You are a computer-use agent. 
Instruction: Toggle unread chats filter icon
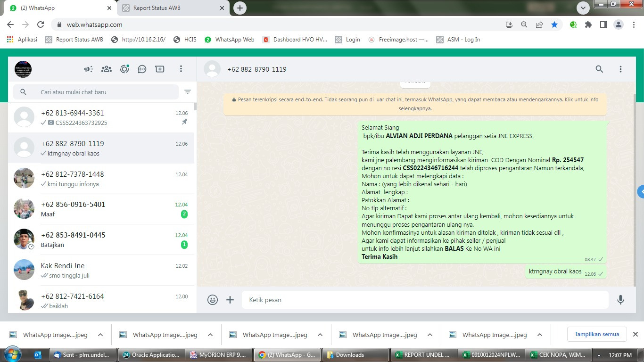pyautogui.click(x=188, y=92)
